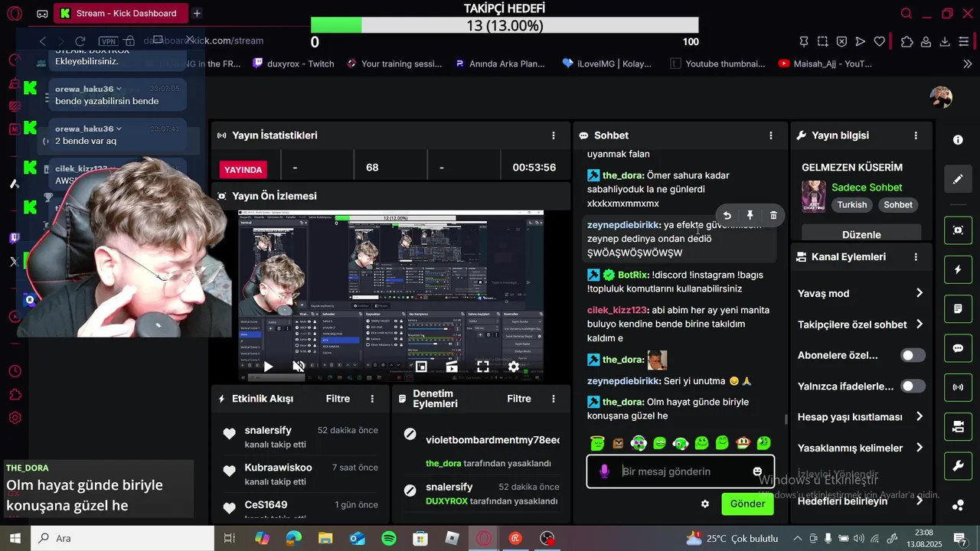Viewport: 980px width, 551px height.
Task: Open Youtube thumbnai... bookmark
Action: 717,64
